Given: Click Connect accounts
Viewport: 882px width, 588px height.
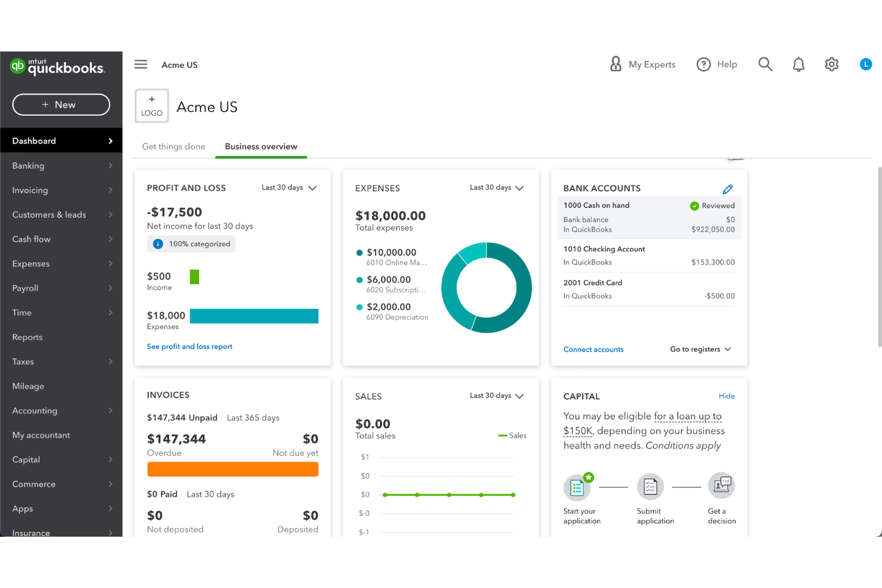Looking at the screenshot, I should [593, 349].
